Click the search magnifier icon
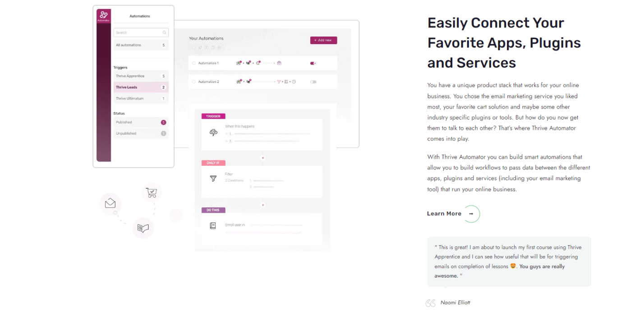Viewport: 644px width, 310px height. (165, 32)
